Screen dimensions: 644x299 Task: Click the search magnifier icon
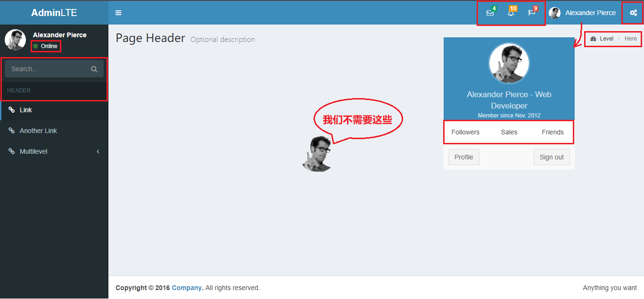(x=94, y=68)
